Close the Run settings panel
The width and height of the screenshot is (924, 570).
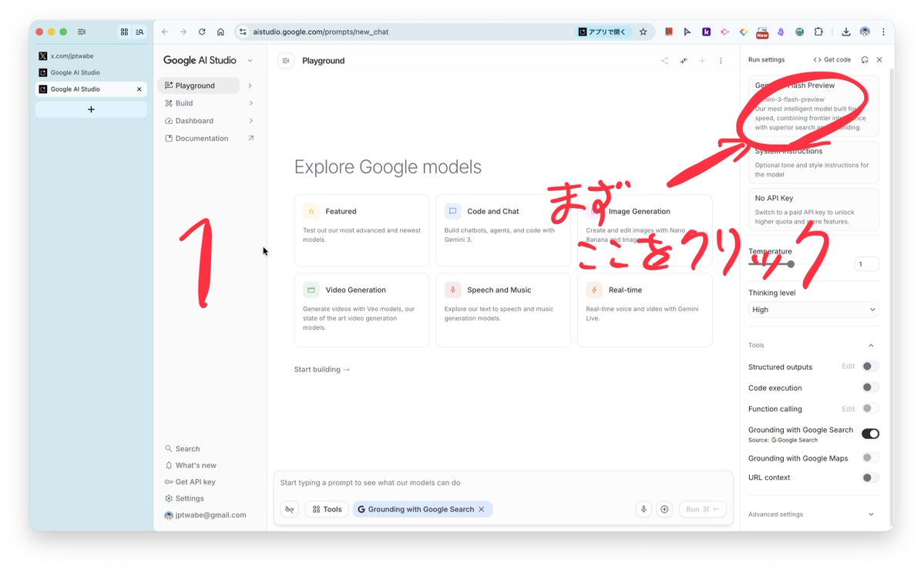pos(879,59)
